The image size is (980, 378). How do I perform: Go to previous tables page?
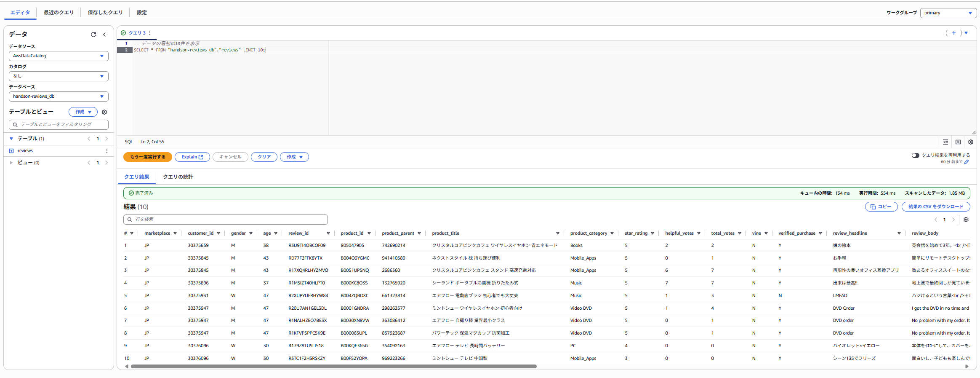[x=89, y=139]
